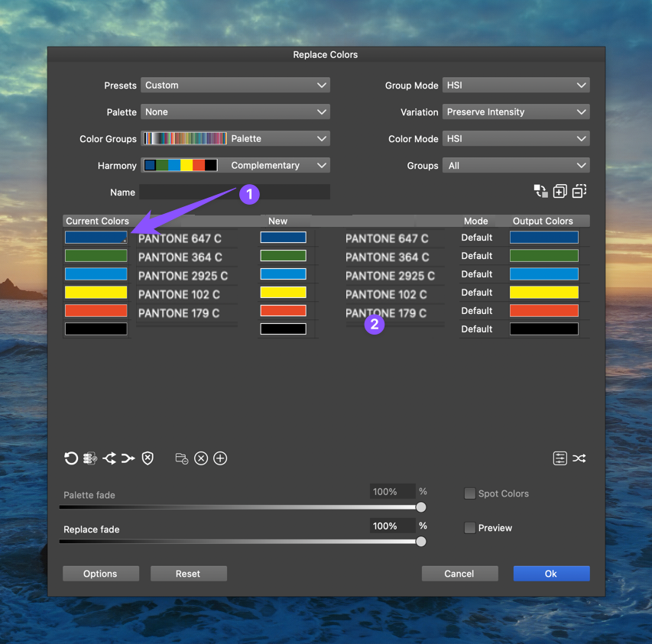
Task: Click the circled plus icon
Action: [220, 458]
